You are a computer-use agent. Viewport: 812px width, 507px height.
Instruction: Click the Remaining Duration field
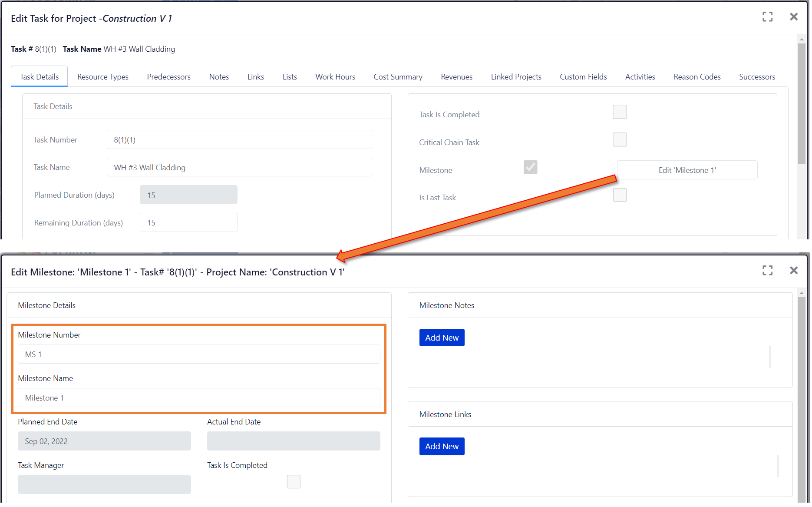pyautogui.click(x=188, y=222)
